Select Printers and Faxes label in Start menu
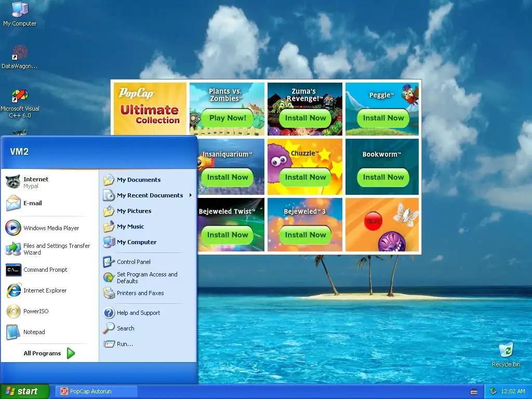 (140, 293)
